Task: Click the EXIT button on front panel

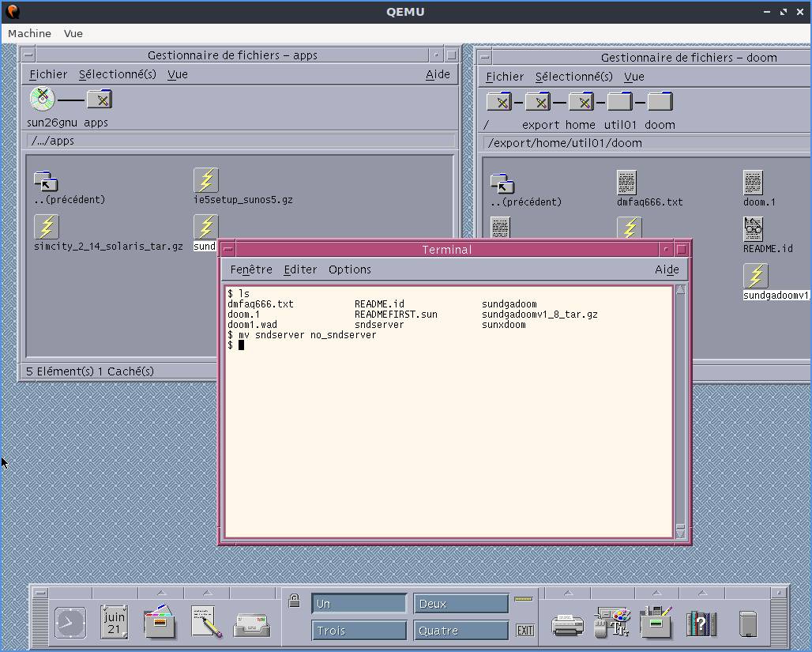Action: tap(525, 630)
